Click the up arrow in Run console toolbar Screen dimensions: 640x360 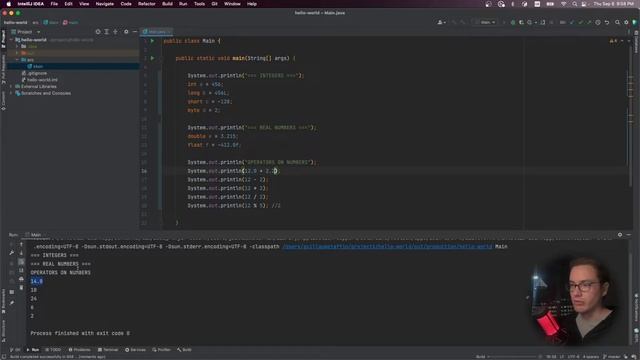point(22,244)
